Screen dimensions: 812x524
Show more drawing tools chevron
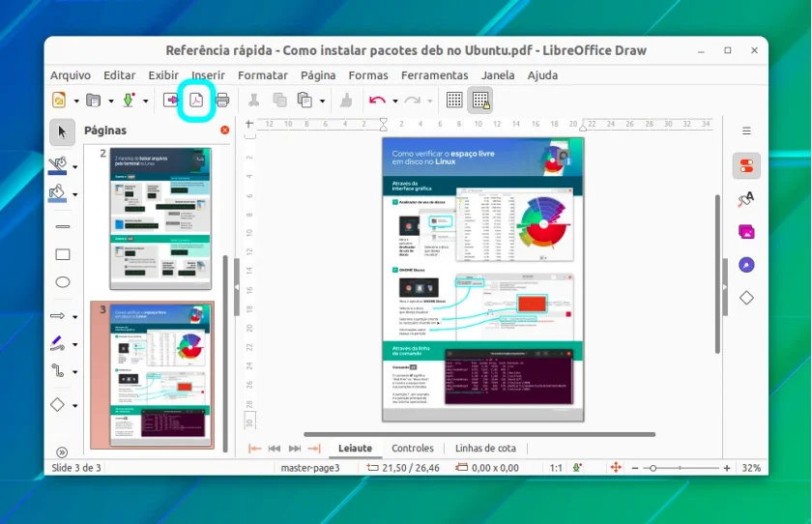(x=62, y=452)
